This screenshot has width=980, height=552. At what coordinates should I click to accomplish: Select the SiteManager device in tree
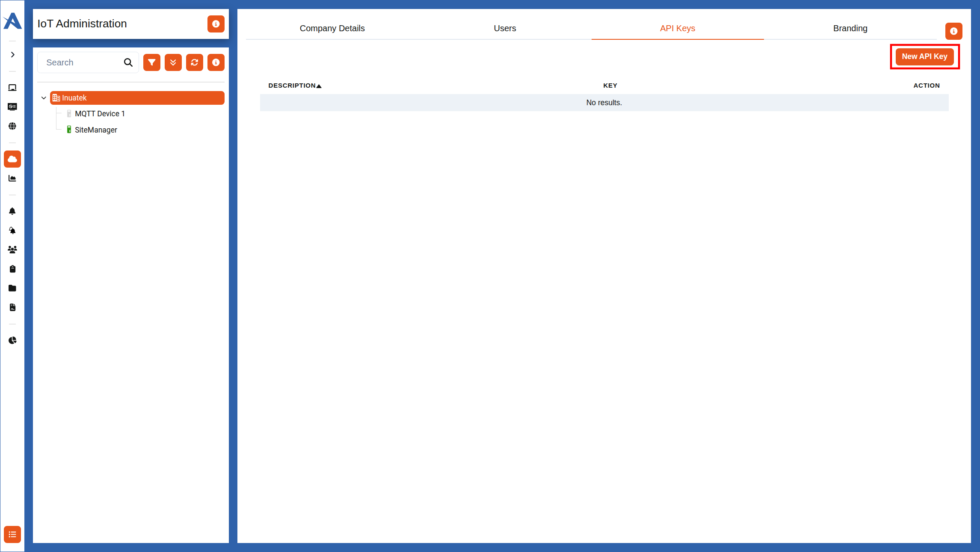pyautogui.click(x=96, y=130)
